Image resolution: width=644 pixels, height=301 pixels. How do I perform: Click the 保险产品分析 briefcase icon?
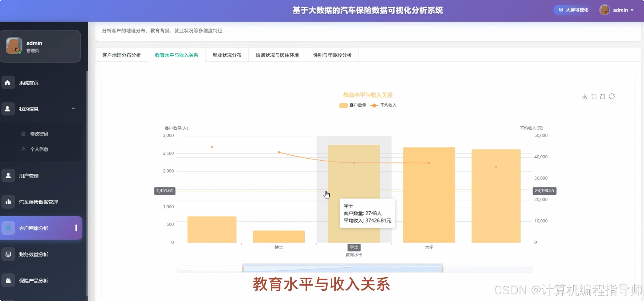click(x=8, y=280)
